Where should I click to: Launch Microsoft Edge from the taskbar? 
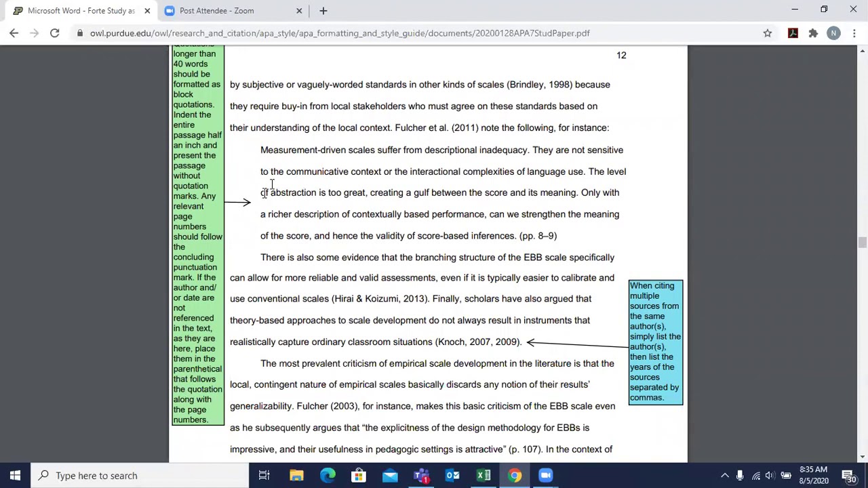point(328,475)
